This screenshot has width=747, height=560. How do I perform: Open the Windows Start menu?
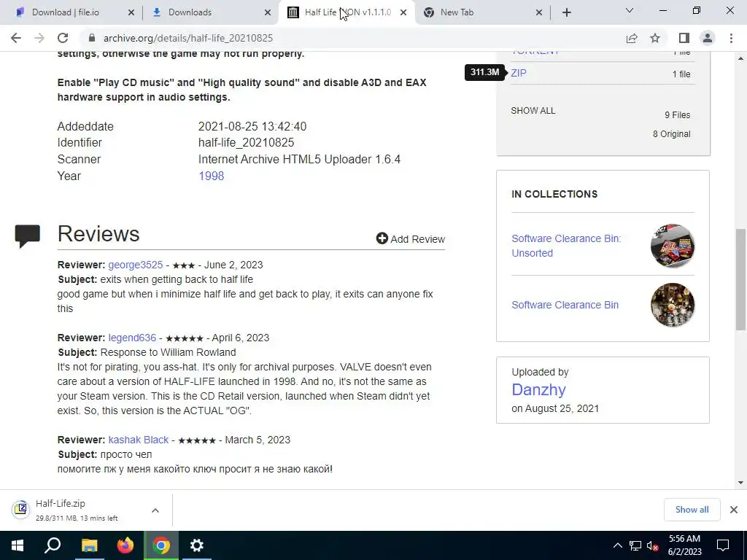coord(18,545)
